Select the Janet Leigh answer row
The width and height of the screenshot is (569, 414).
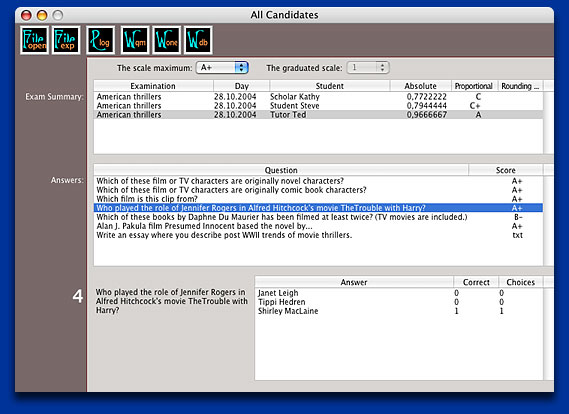point(399,293)
